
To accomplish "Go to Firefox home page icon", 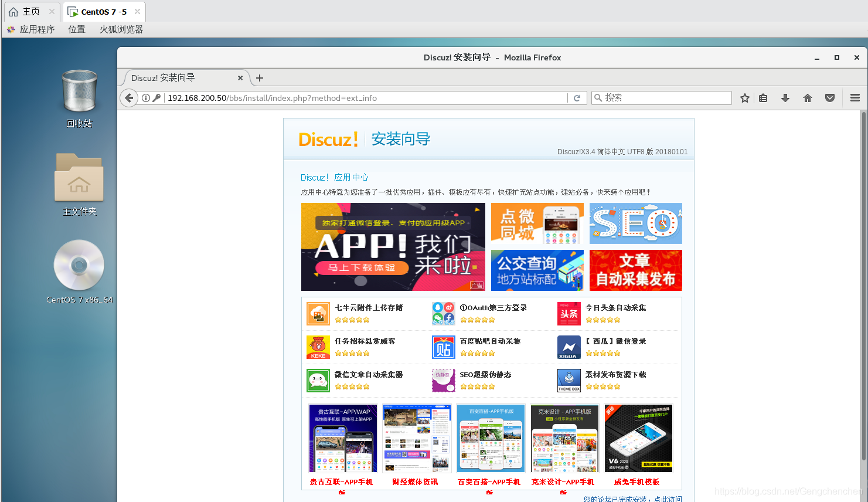I will pos(808,98).
